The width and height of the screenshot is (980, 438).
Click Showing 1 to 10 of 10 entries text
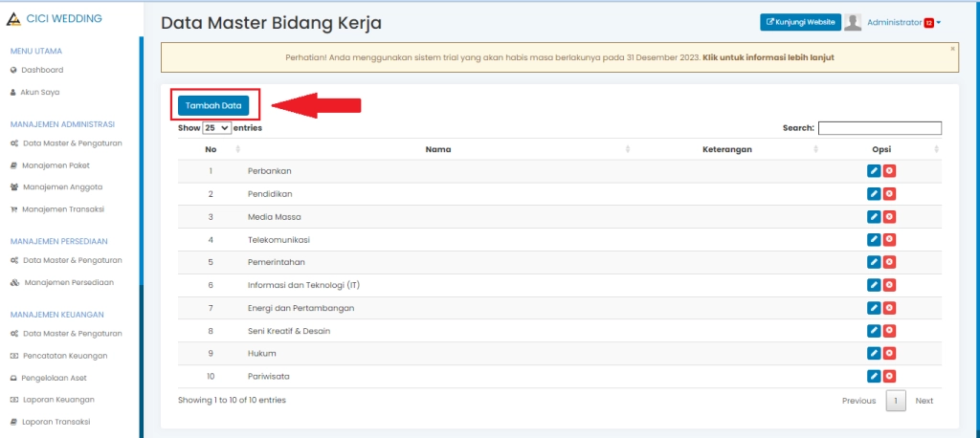pos(232,400)
